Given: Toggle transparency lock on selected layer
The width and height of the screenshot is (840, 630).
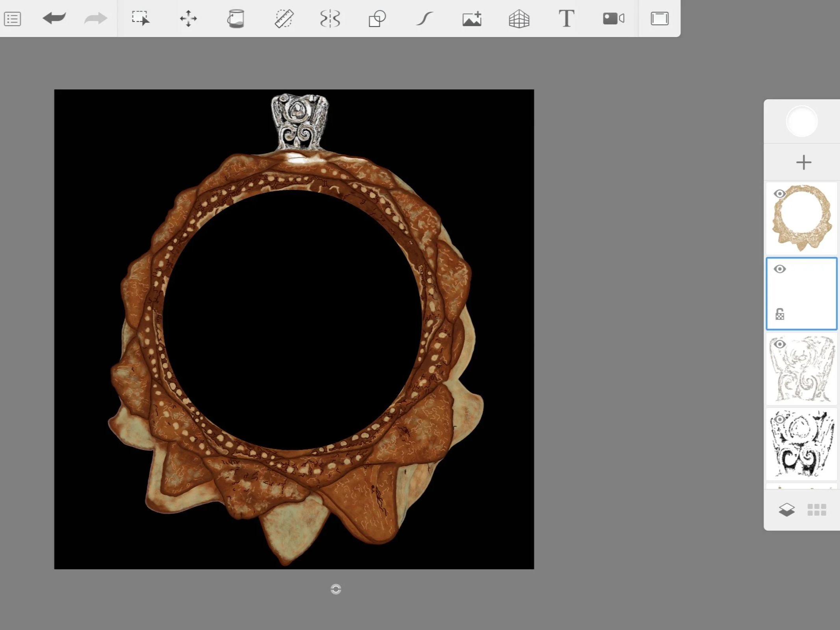Looking at the screenshot, I should tap(780, 314).
